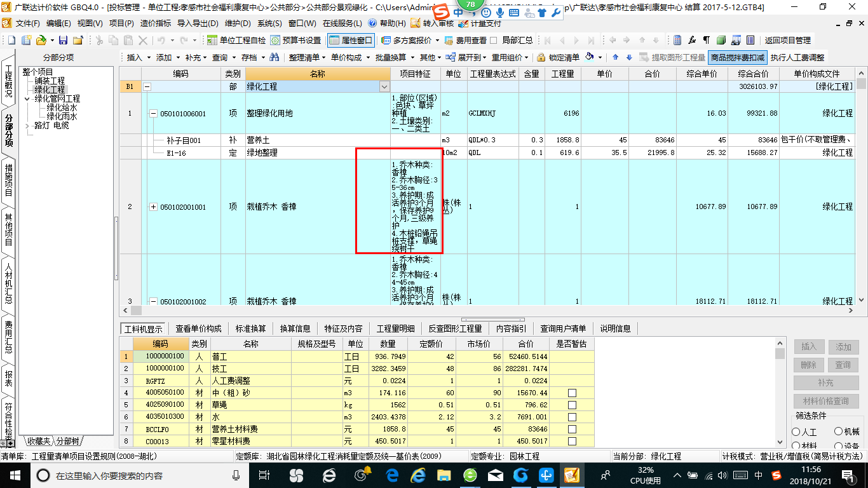The image size is (868, 488).
Task: Toggle the 局部汇总 checkbox
Action: pyautogui.click(x=493, y=40)
